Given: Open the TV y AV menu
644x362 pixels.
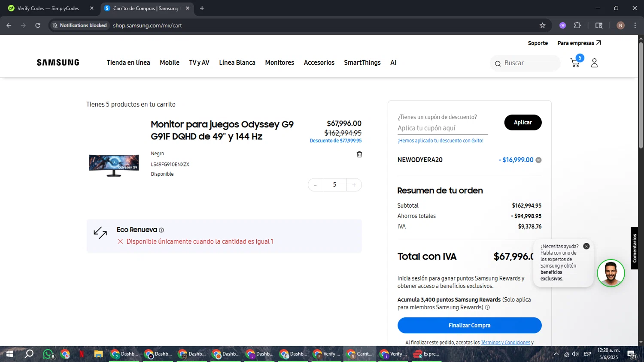Looking at the screenshot, I should [x=199, y=63].
